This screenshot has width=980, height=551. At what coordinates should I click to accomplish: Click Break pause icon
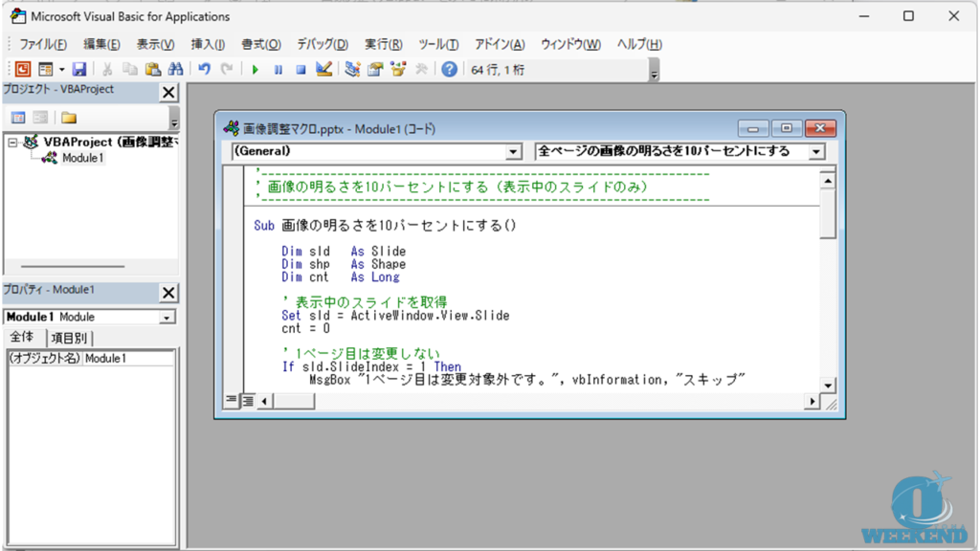(x=278, y=69)
